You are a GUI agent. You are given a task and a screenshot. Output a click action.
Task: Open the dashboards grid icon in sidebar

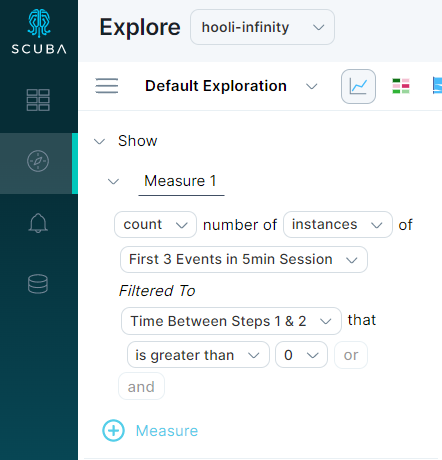point(38,100)
